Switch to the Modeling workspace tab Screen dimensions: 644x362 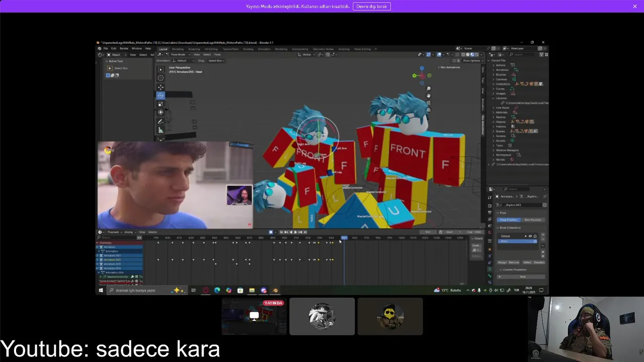click(178, 49)
